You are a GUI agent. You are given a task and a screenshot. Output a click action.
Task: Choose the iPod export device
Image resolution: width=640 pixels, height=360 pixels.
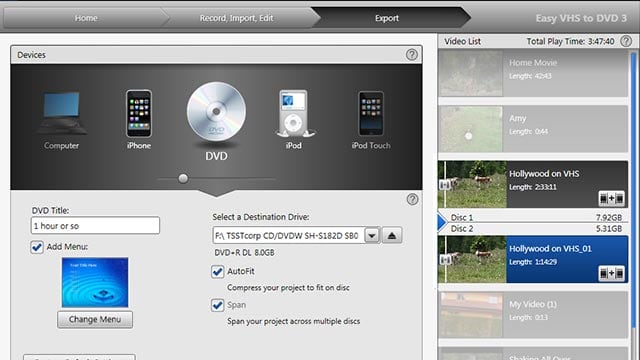pos(293,113)
